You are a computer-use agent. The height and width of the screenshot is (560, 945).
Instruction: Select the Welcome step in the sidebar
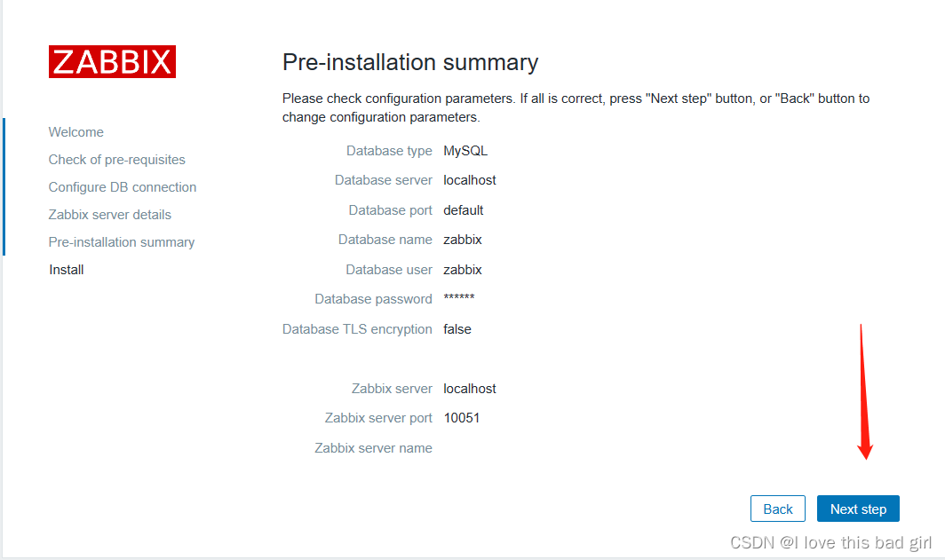pos(75,131)
